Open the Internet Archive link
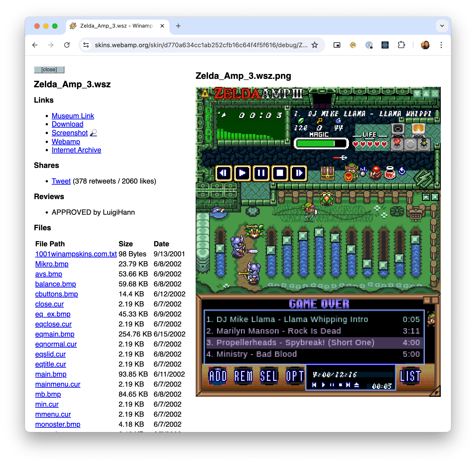Screen dimensions: 476x465 tap(76, 150)
